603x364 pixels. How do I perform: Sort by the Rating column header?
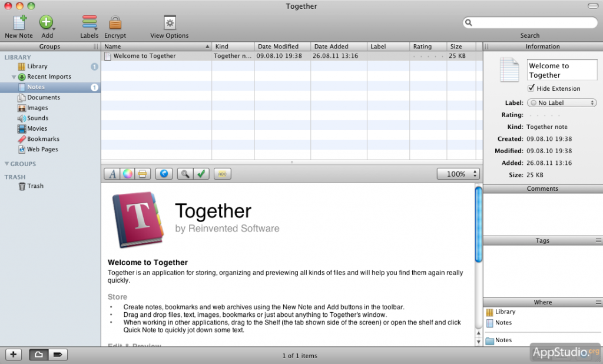429,46
